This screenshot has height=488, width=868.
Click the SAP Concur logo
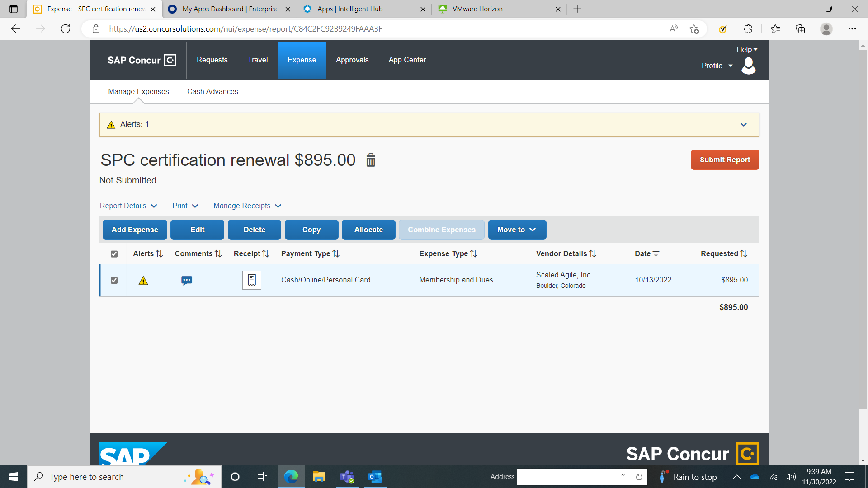pyautogui.click(x=142, y=60)
